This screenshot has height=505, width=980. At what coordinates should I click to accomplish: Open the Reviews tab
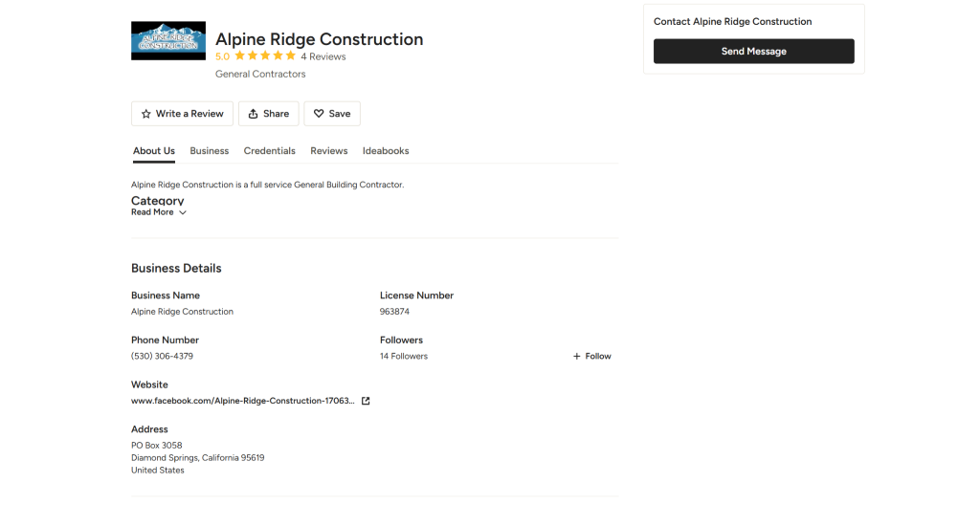328,151
